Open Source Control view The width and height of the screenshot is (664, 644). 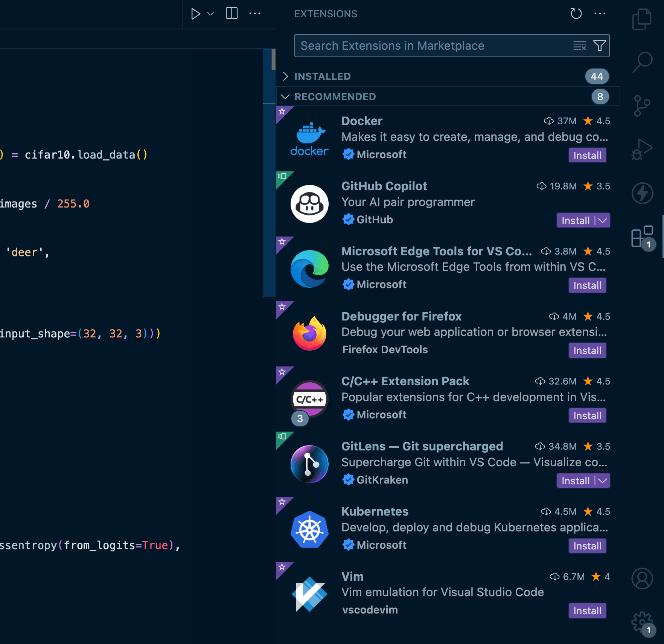[x=642, y=106]
